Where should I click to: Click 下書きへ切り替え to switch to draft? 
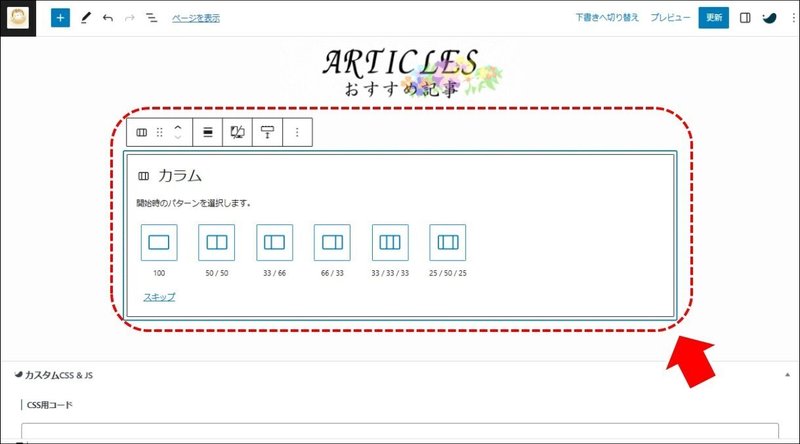click(607, 17)
